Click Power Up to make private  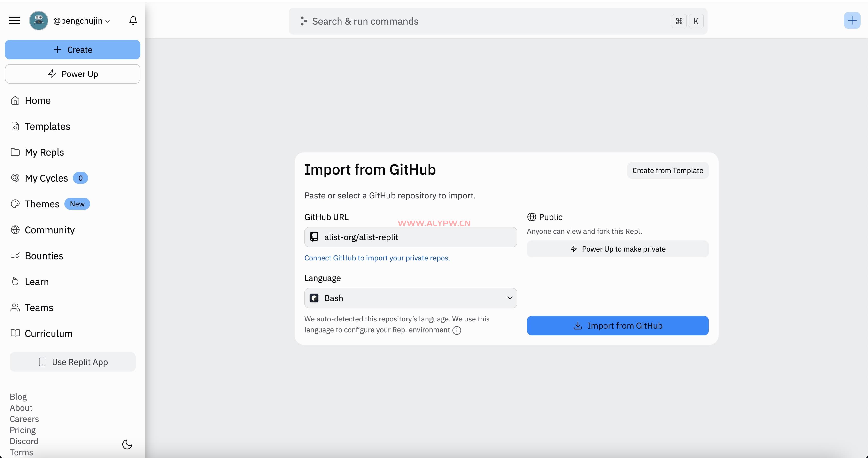617,249
